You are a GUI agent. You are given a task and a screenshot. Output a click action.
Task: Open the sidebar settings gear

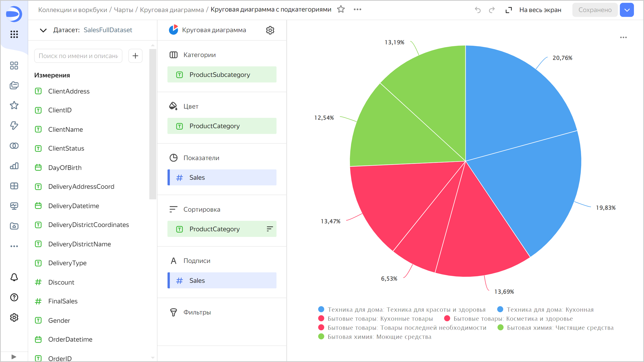(x=14, y=318)
